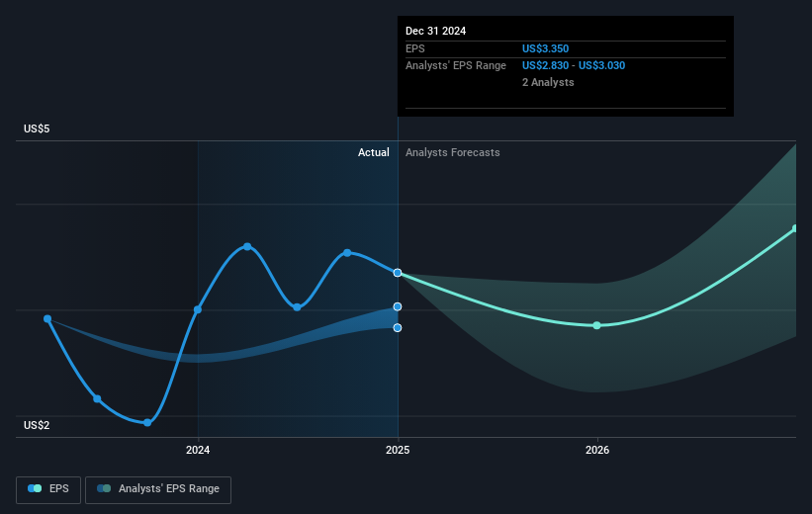Select the EPS data point on the 2024 gridline
812x514 pixels.
[x=198, y=309]
